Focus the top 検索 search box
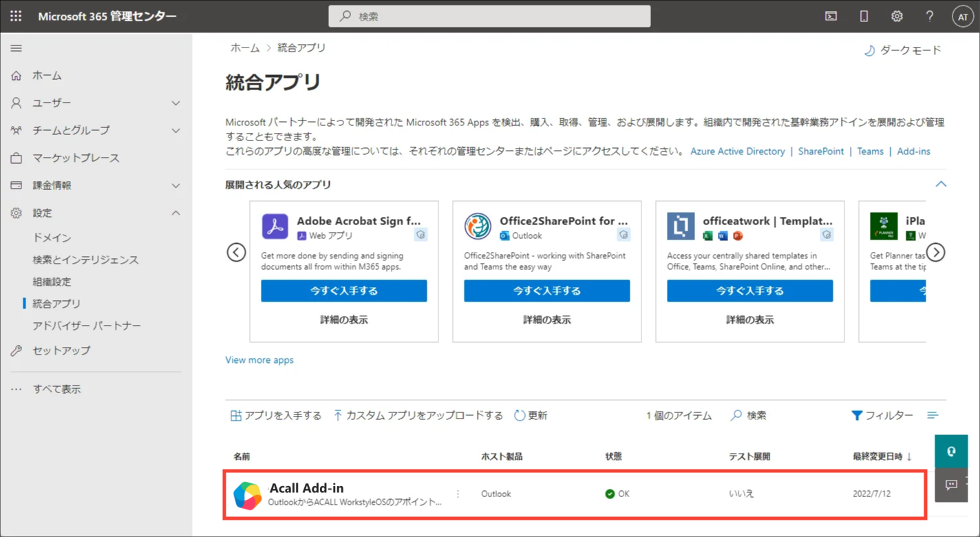Screen dimensions: 980x537 click(x=489, y=16)
